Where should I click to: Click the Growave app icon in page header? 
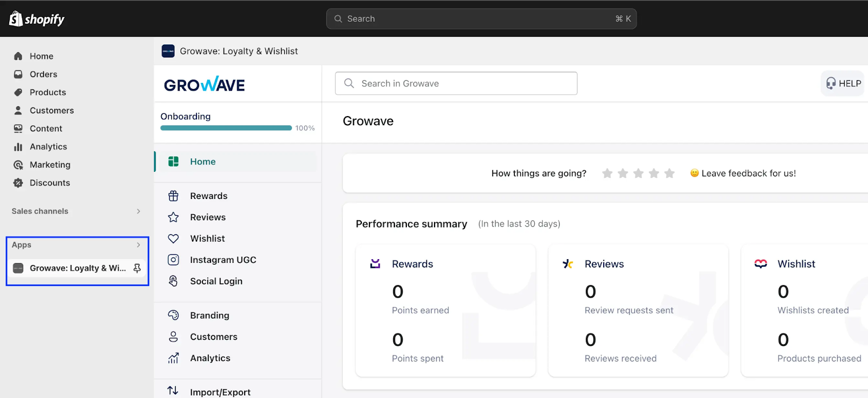click(x=168, y=51)
